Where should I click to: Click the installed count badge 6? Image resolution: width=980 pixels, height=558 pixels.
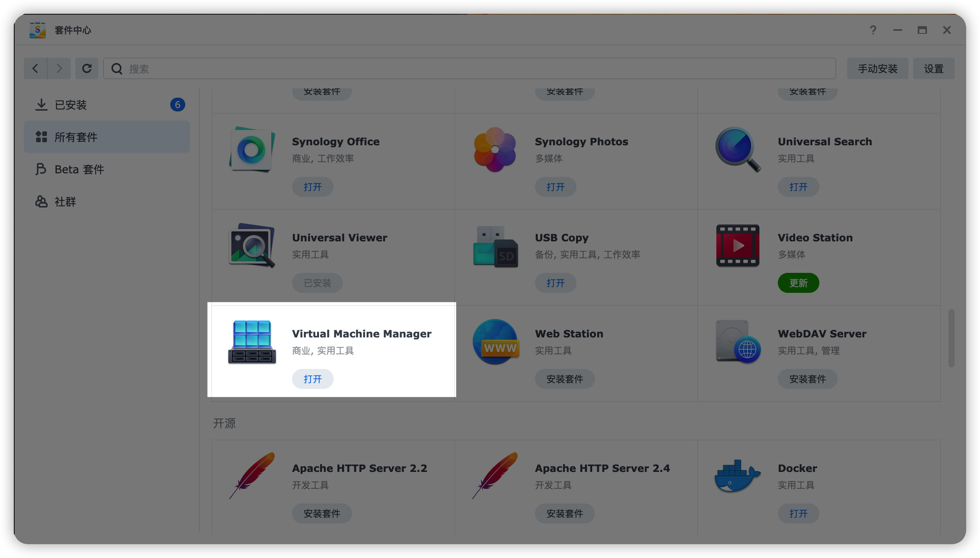[x=178, y=105]
